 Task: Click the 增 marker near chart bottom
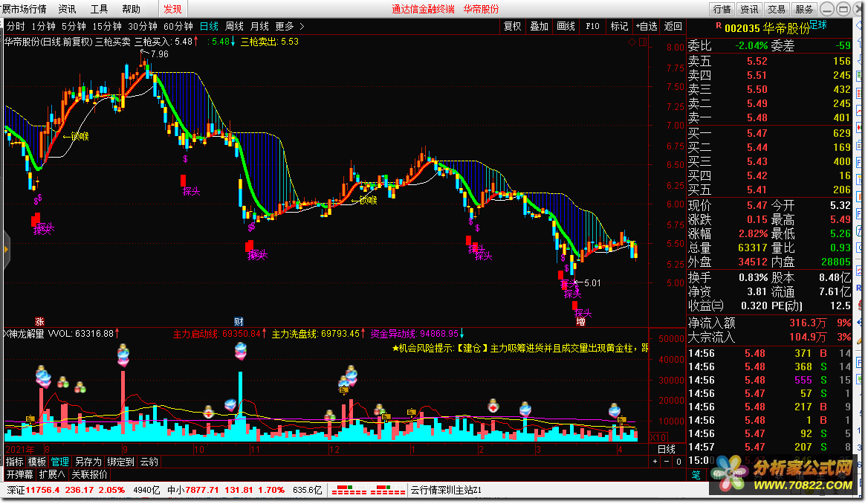point(580,321)
